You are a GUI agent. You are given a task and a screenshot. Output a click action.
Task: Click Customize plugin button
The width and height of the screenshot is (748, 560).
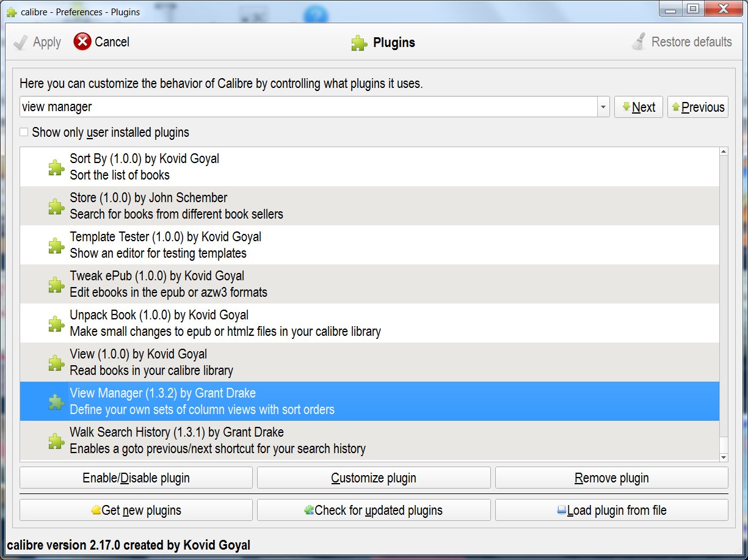coord(374,478)
